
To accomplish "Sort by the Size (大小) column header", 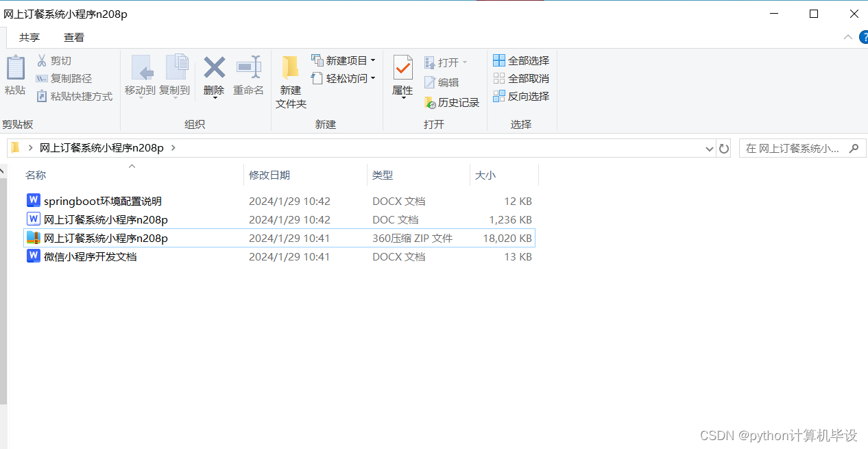I will [x=505, y=175].
